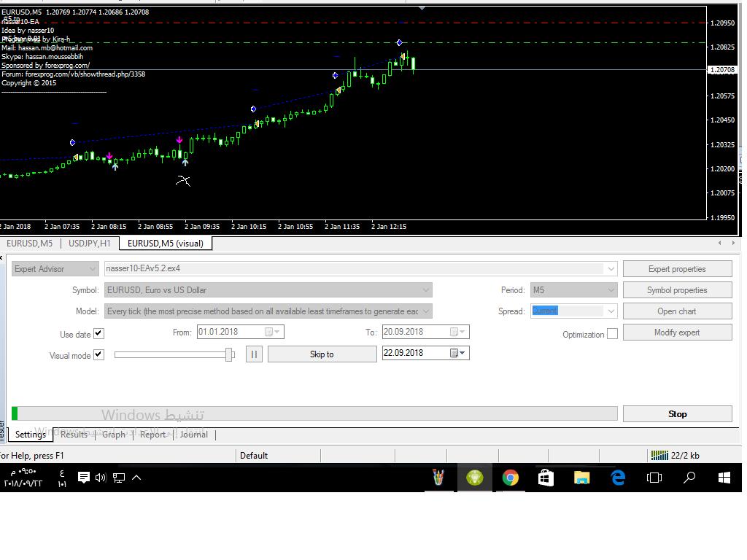Click the visual mode speed slider handle

tap(229, 354)
